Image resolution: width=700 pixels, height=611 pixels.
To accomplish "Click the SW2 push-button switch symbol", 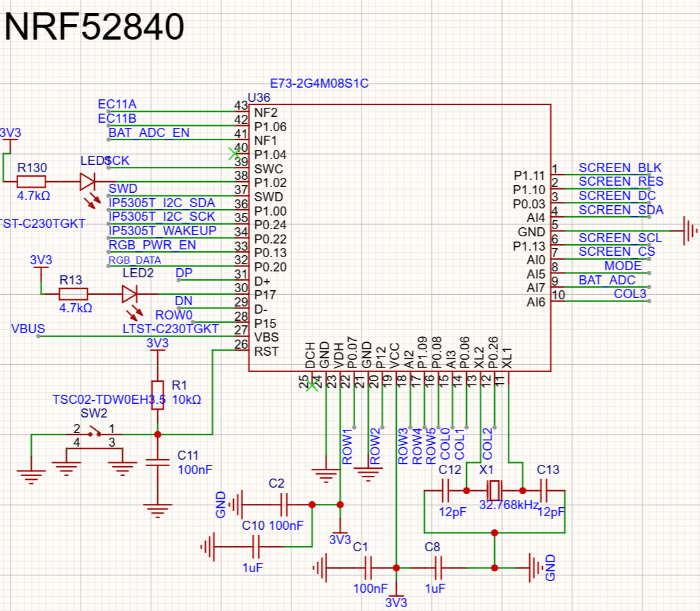I will click(x=94, y=441).
